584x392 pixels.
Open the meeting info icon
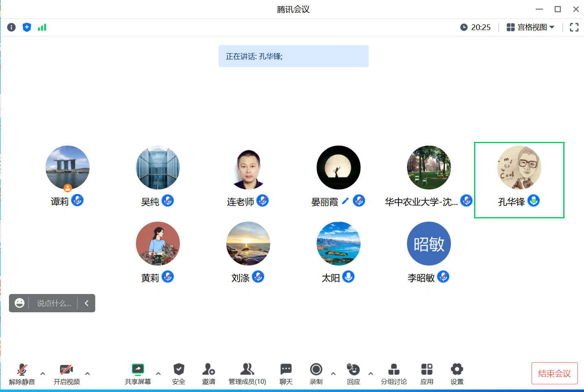pos(11,27)
